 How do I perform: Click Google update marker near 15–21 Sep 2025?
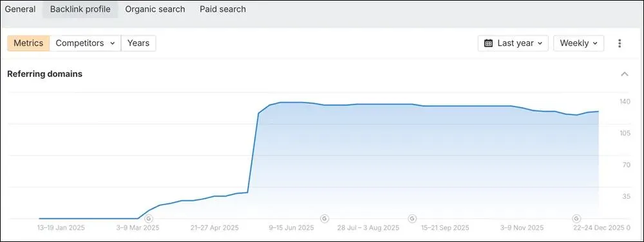point(412,218)
